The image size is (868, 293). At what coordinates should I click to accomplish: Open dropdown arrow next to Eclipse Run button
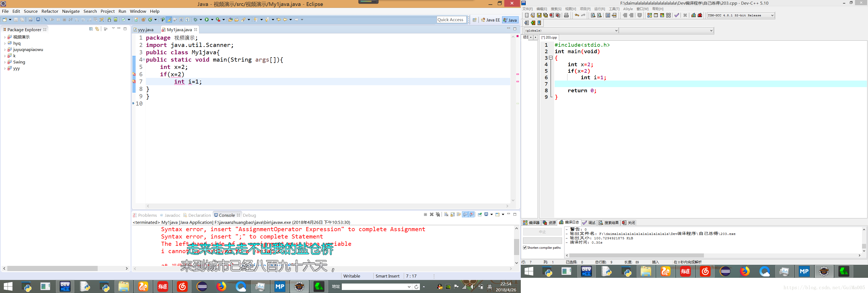pos(212,20)
